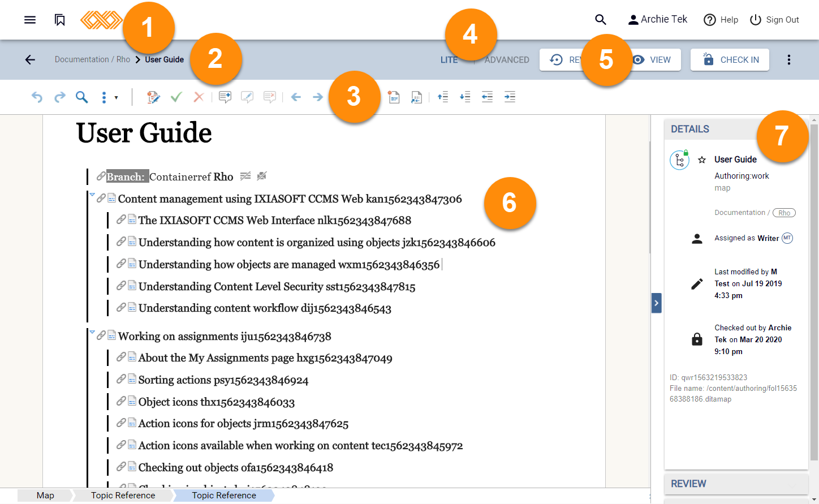
Task: Click the map branch icon in Details
Action: [x=679, y=160]
